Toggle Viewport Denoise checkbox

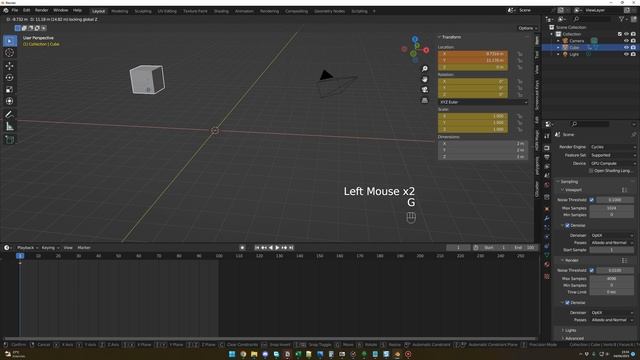click(567, 225)
